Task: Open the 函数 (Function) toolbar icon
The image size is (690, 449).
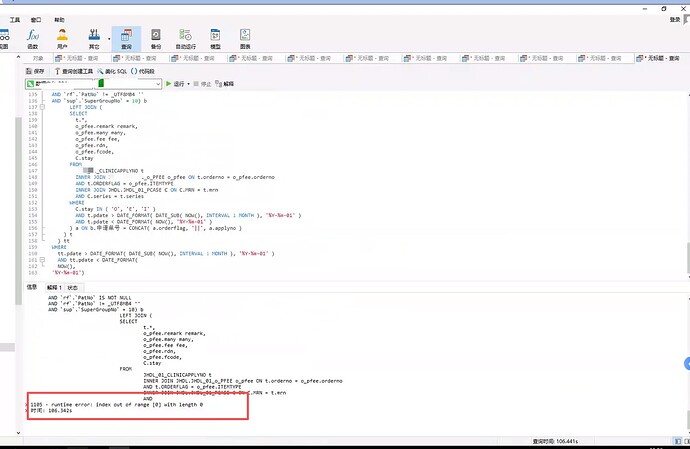Action: point(32,38)
